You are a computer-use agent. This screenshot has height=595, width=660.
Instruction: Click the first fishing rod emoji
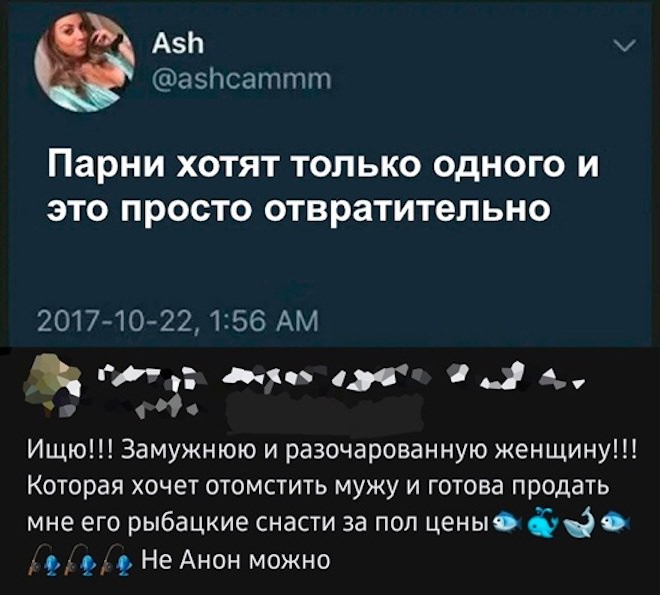(x=43, y=559)
